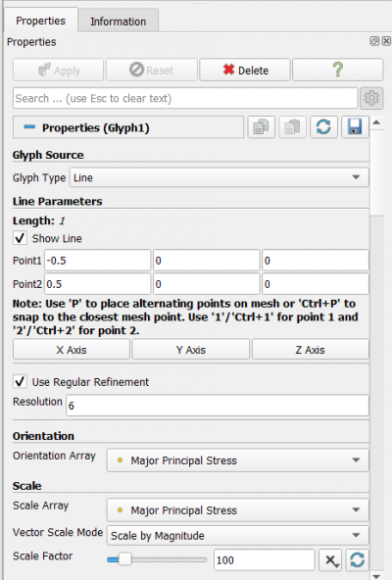Toggle advanced properties gear icon
Image resolution: width=392 pixels, height=580 pixels.
tap(371, 98)
